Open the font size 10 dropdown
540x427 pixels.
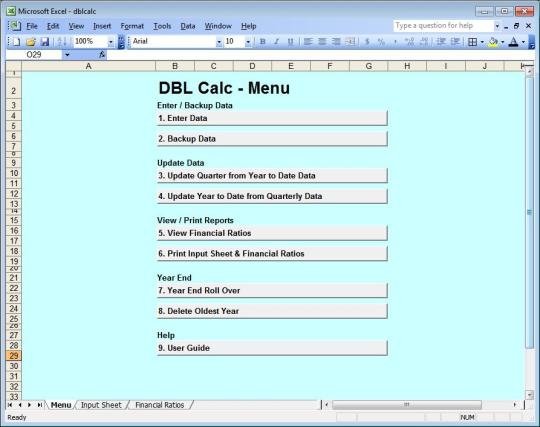pyautogui.click(x=248, y=42)
